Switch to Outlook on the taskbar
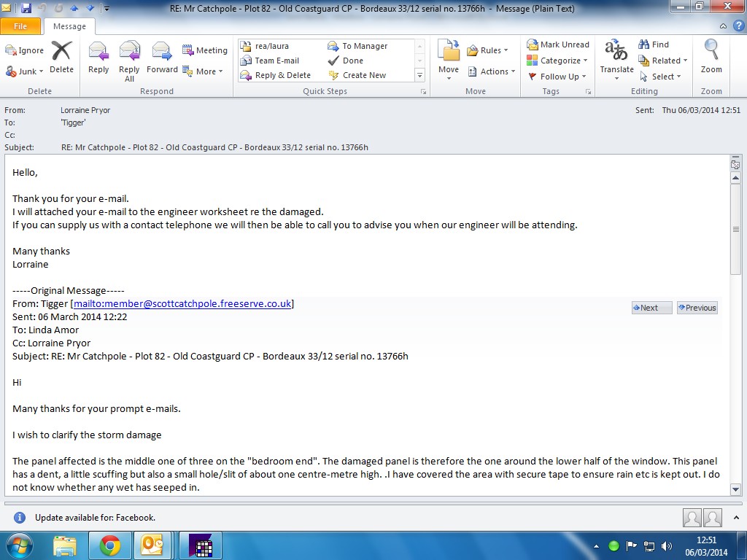The image size is (747, 560). click(x=152, y=546)
